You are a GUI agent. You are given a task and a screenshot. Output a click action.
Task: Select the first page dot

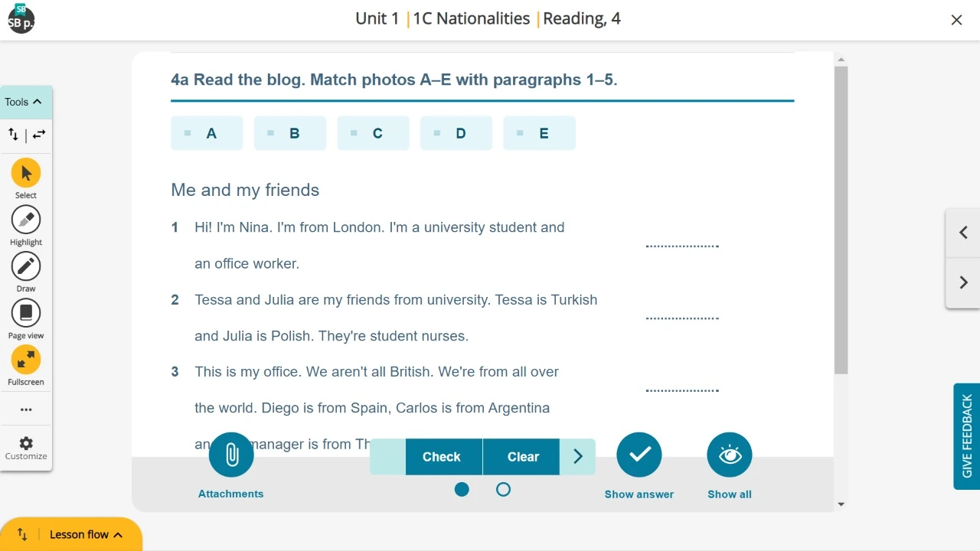pos(462,490)
